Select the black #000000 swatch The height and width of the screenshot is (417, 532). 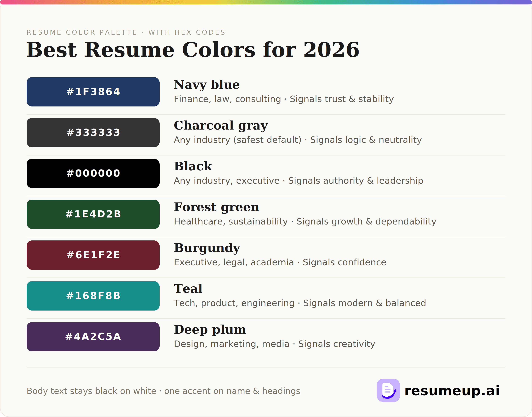tap(93, 173)
